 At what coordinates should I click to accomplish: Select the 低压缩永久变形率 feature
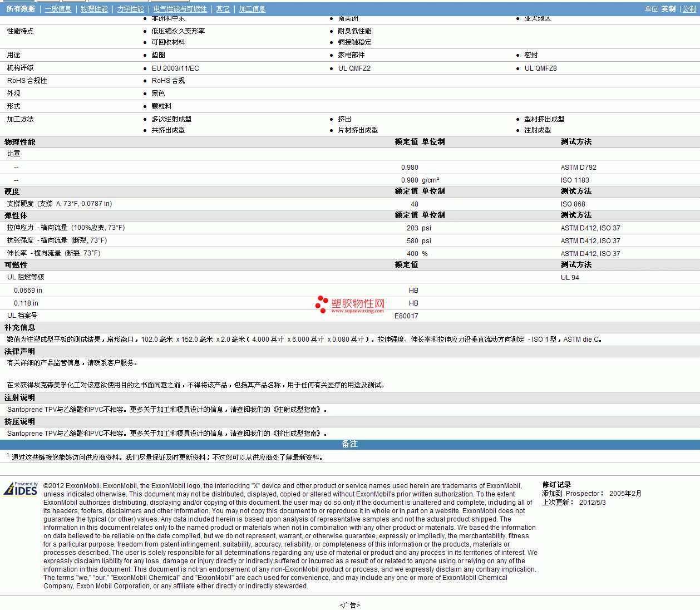179,31
